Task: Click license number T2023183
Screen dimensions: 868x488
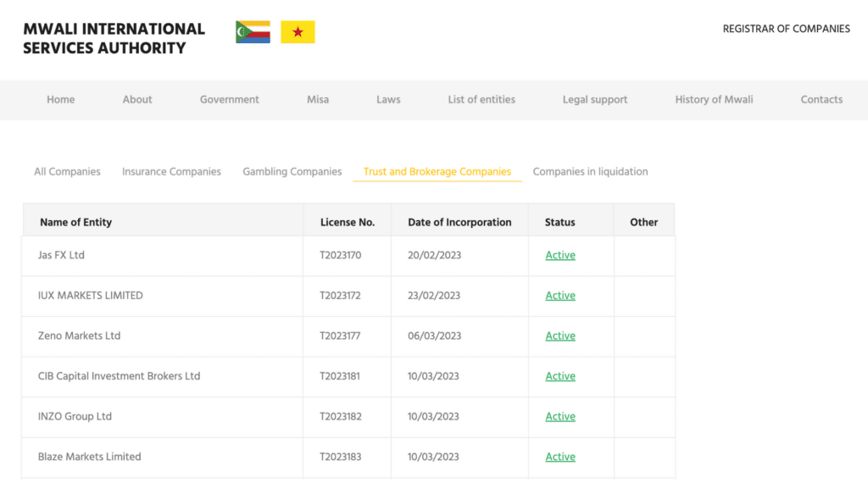Action: (341, 457)
